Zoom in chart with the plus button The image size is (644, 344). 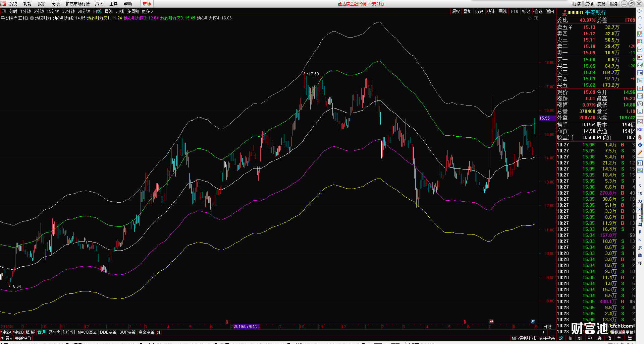pyautogui.click(x=544, y=332)
